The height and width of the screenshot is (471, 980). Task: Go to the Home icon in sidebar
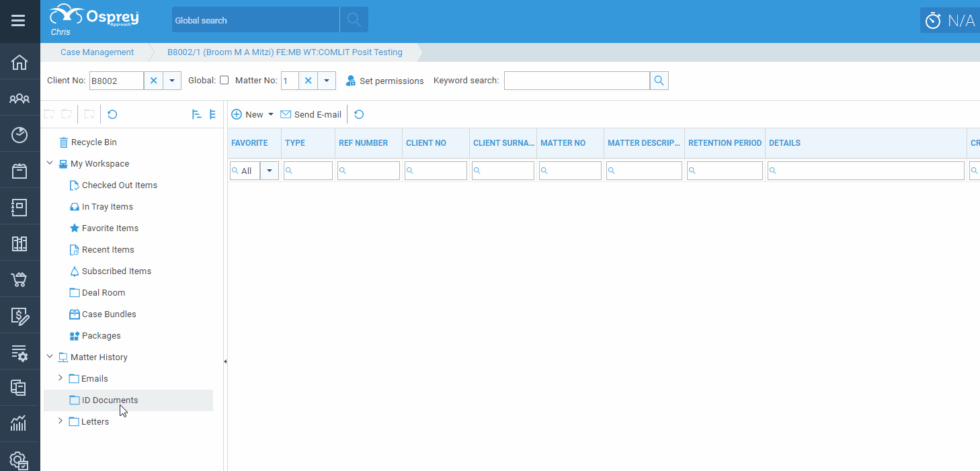click(19, 62)
